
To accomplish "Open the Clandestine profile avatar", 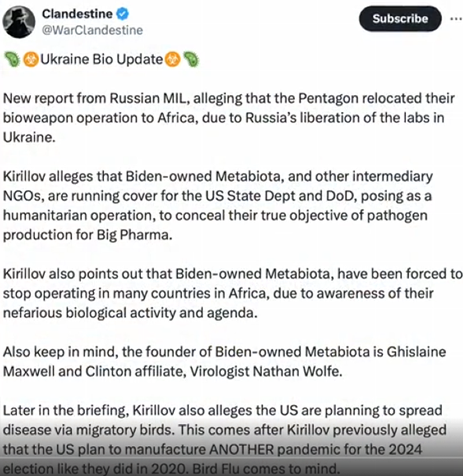I will point(19,22).
